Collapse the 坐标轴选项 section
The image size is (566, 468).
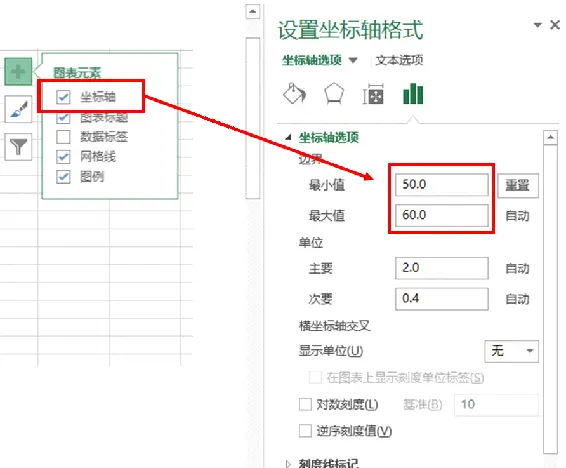[x=288, y=137]
